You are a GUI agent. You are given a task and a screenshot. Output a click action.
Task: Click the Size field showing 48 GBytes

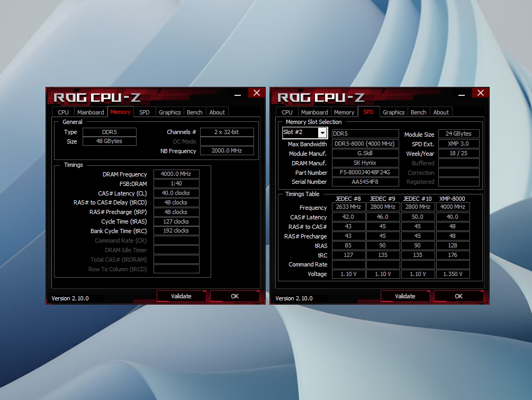coord(110,141)
